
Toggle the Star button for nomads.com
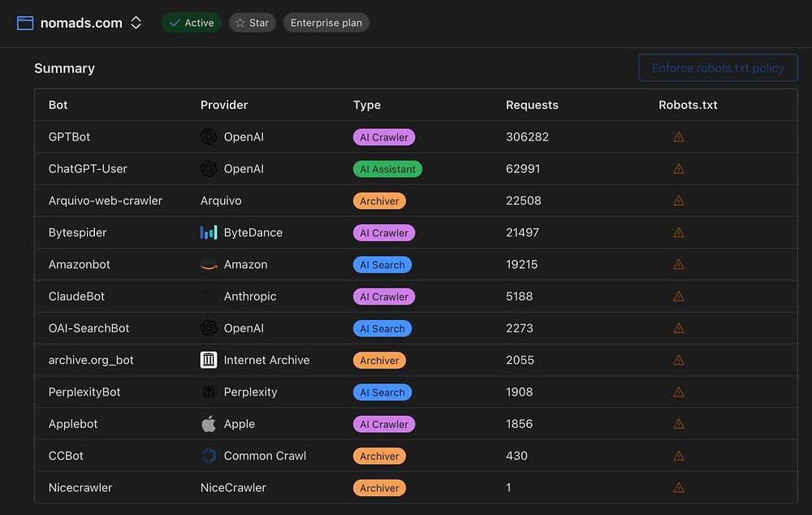(253, 23)
